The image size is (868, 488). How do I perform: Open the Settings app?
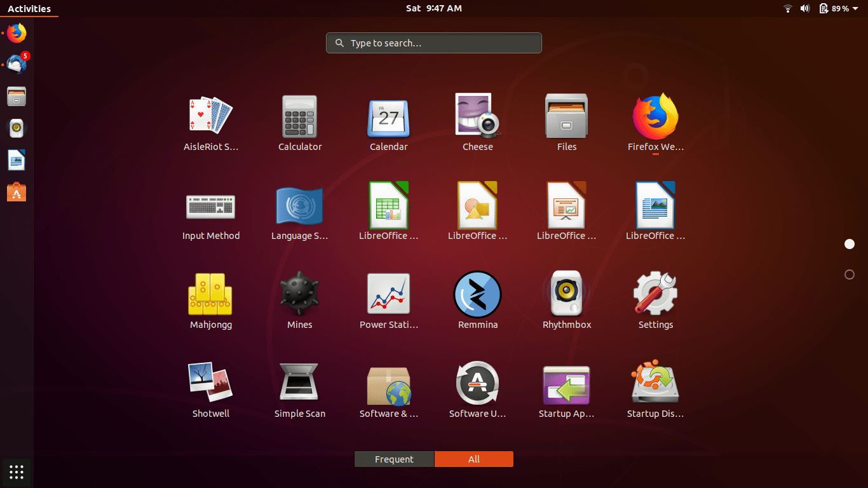point(656,301)
